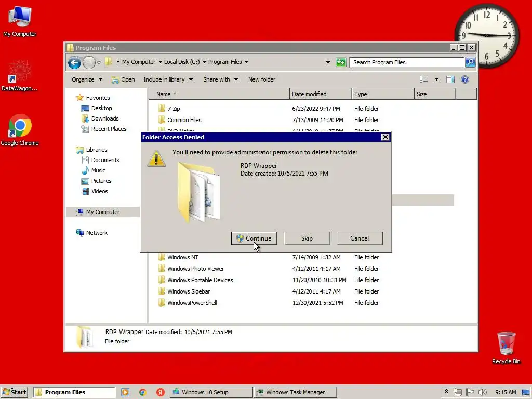Click Favorites in the navigation pane
This screenshot has height=399, width=532.
point(98,98)
